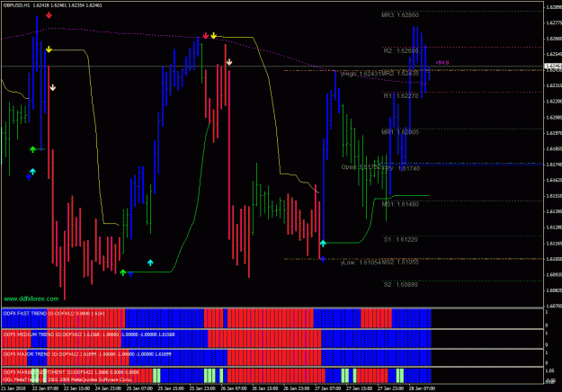Click the 27 Jan 15:00 time axis label

tap(359, 388)
